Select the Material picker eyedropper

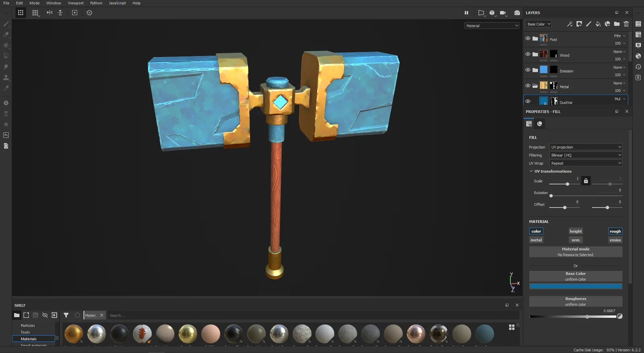point(6,88)
